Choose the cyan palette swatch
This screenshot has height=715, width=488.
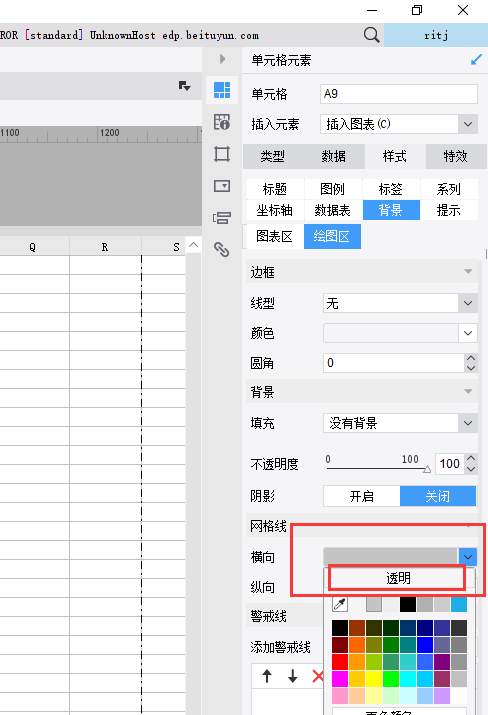408,679
